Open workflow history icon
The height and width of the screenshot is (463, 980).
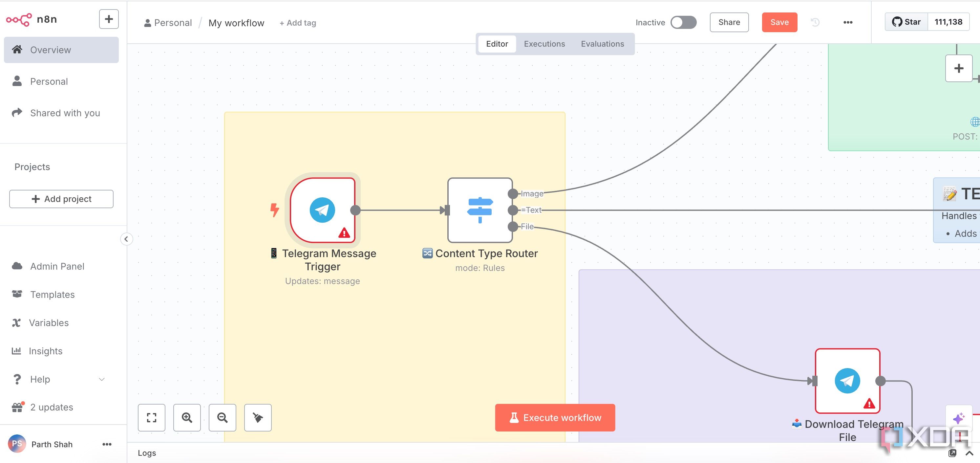pos(815,22)
